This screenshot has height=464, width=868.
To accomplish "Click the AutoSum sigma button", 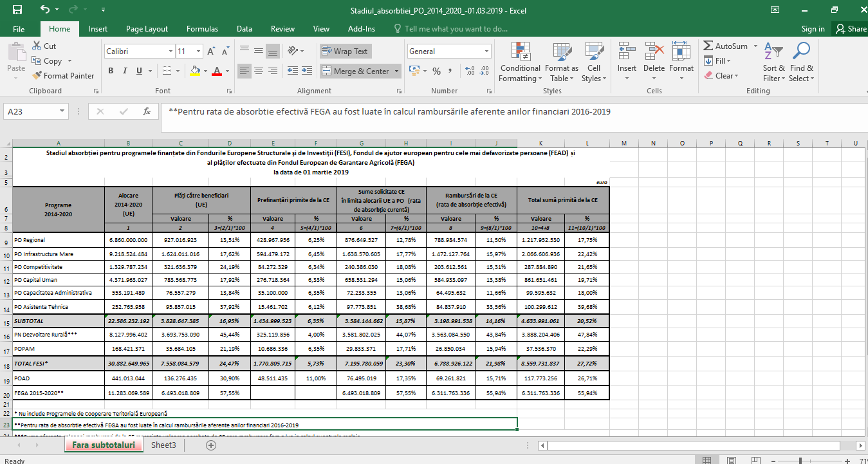I will tap(726, 46).
